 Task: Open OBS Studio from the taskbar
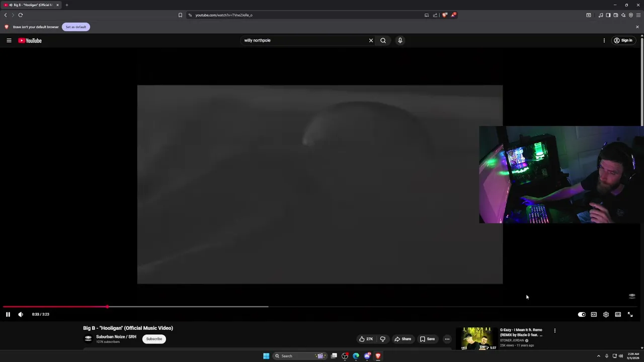[x=345, y=356]
